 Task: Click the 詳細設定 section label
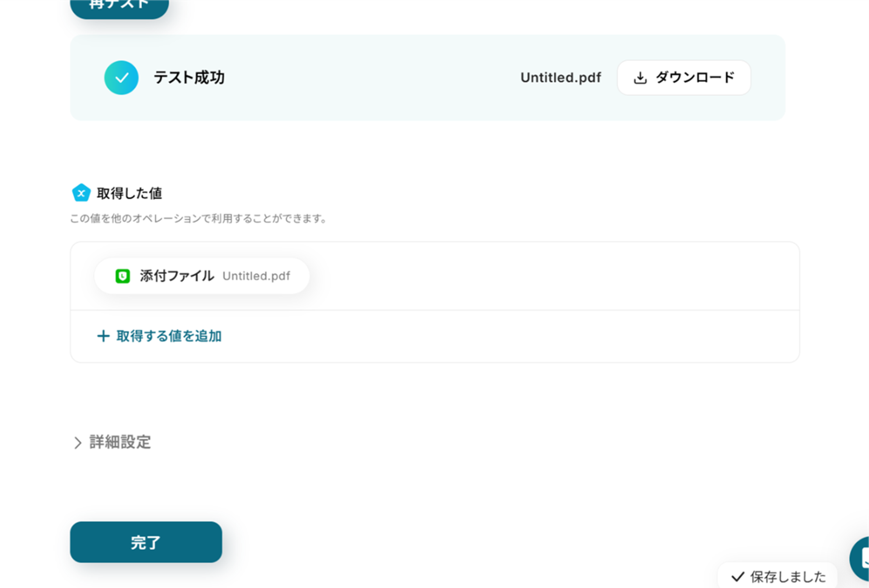coord(120,442)
